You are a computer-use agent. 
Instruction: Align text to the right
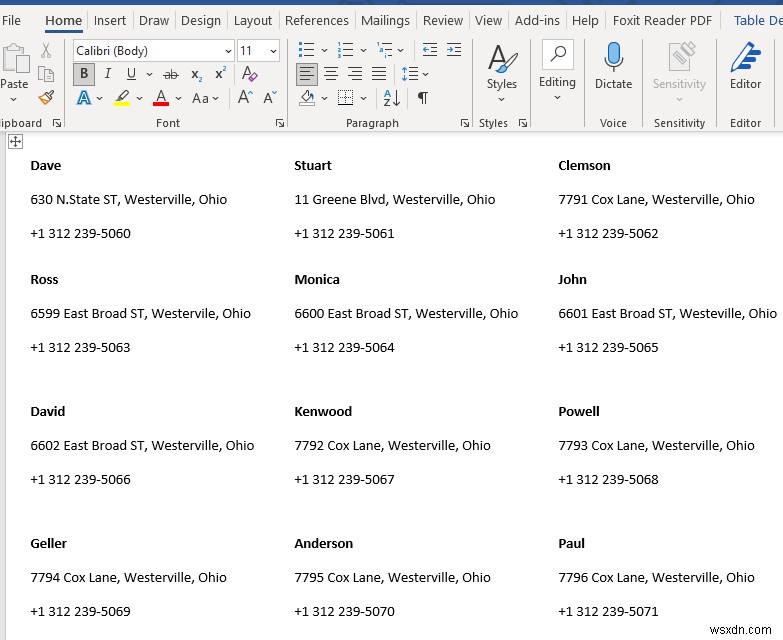(355, 74)
